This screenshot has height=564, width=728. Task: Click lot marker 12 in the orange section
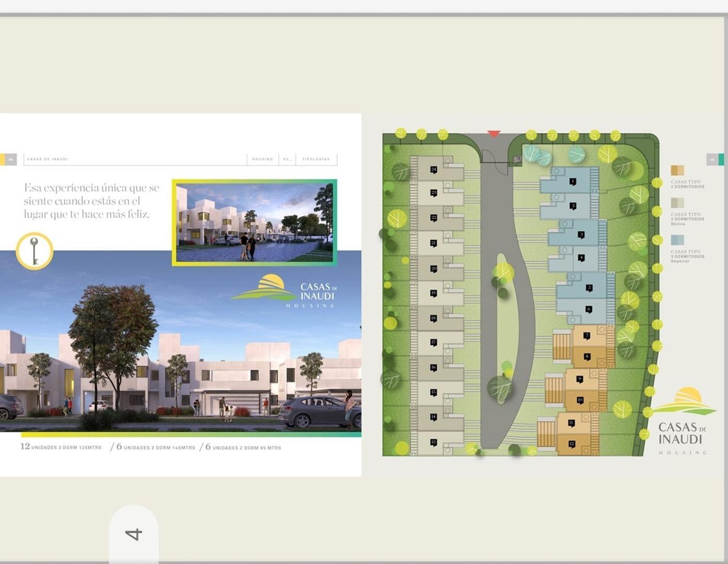coord(572,443)
